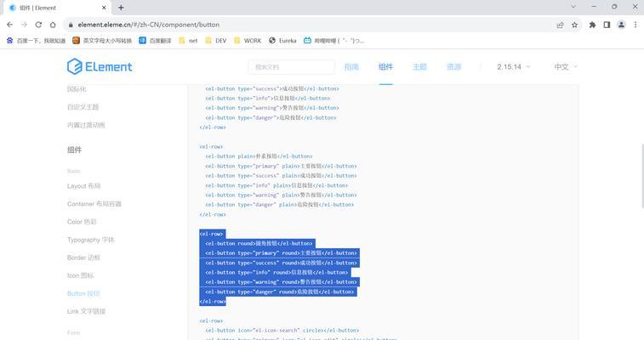Image resolution: width=644 pixels, height=340 pixels.
Task: Open the user profile avatar
Action: 621,25
